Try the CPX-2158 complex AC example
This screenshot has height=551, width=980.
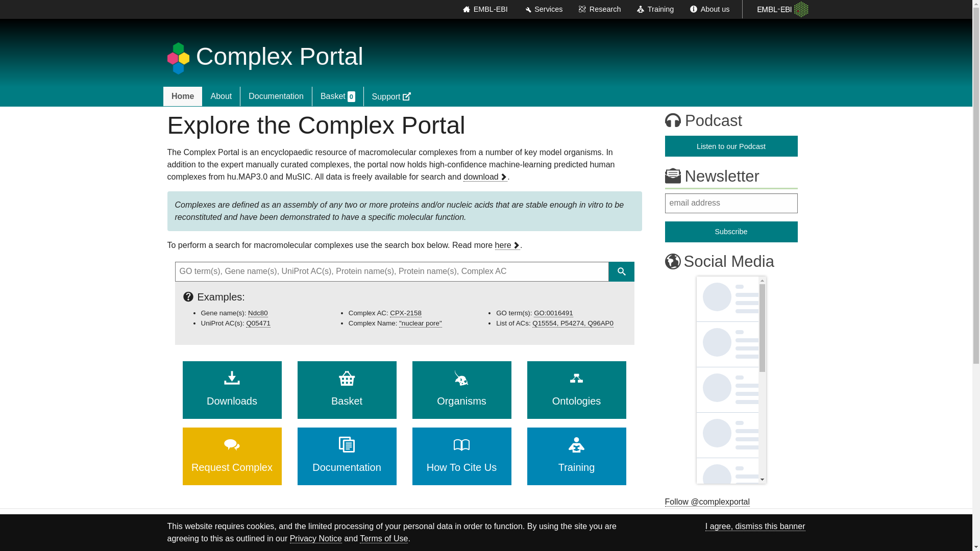[x=406, y=313]
